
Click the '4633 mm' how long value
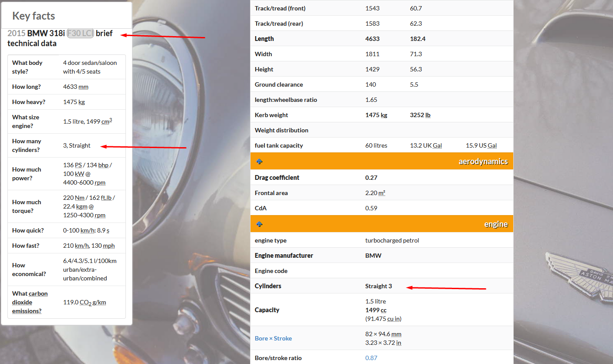click(76, 87)
